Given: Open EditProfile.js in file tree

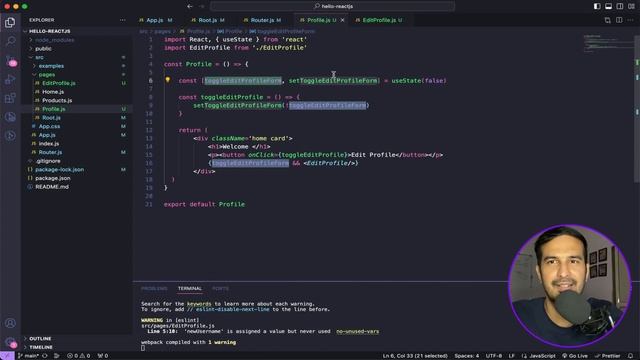Looking at the screenshot, I should coord(76,83).
